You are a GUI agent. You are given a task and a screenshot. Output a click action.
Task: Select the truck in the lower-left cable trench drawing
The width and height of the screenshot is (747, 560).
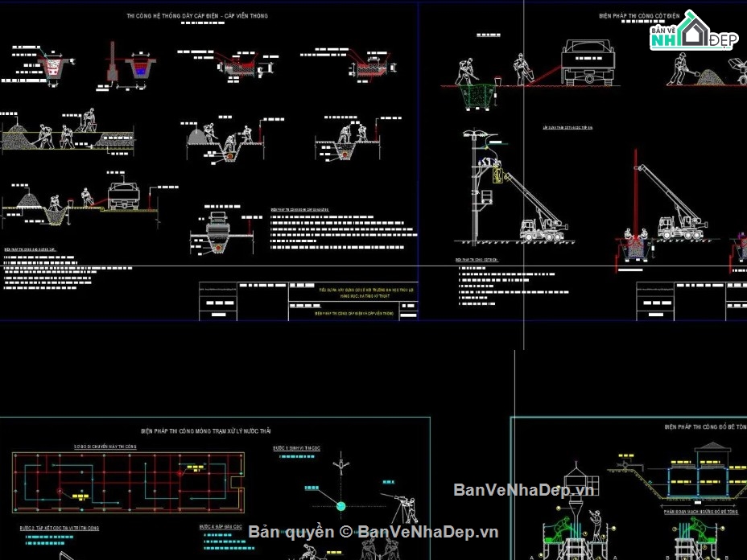[x=123, y=196]
